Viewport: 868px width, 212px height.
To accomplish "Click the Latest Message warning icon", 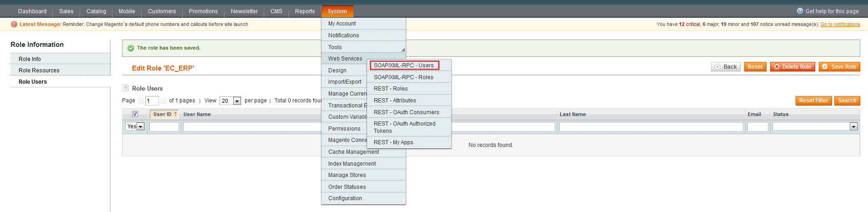I will click(14, 24).
